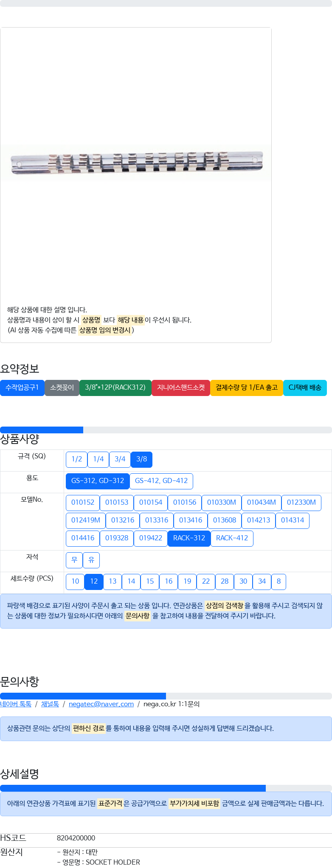Select magnet option 무

[74, 560]
